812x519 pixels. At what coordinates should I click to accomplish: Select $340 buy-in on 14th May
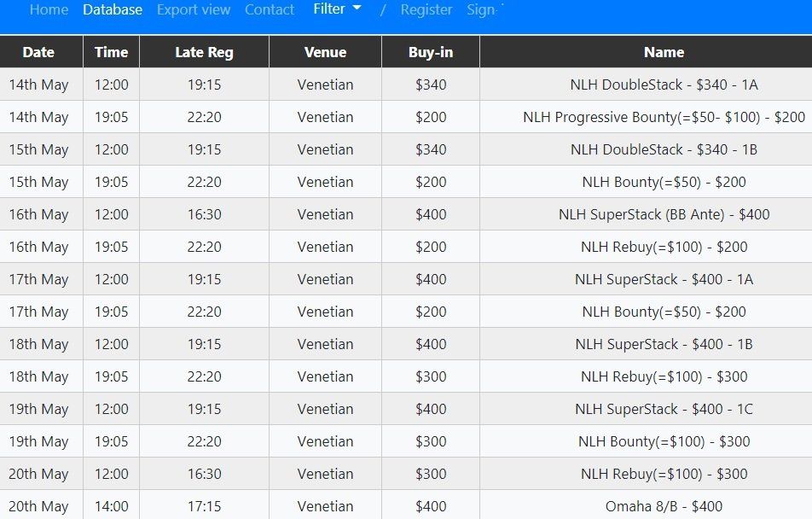pos(431,85)
